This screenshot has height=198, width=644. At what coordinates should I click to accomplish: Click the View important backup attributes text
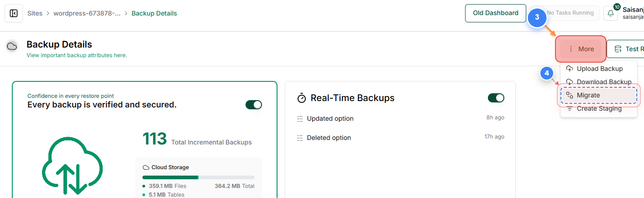[77, 55]
